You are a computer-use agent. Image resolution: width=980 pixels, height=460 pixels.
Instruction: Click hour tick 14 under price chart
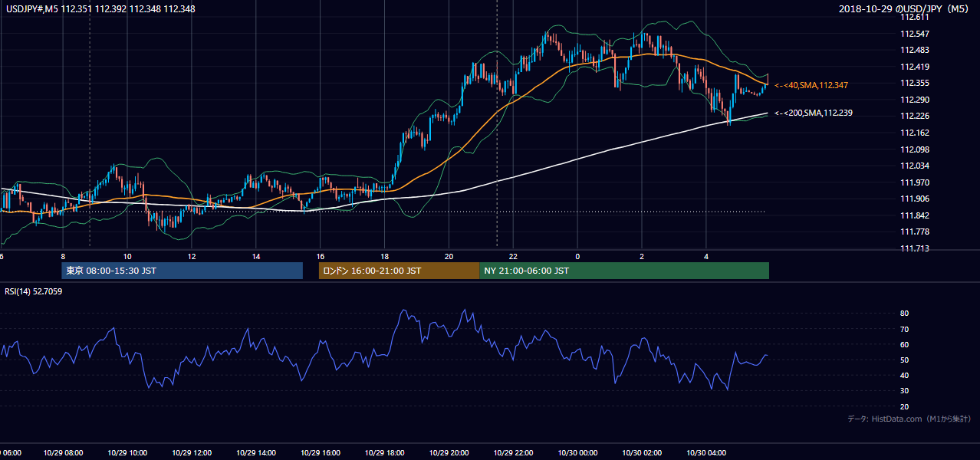[256, 256]
